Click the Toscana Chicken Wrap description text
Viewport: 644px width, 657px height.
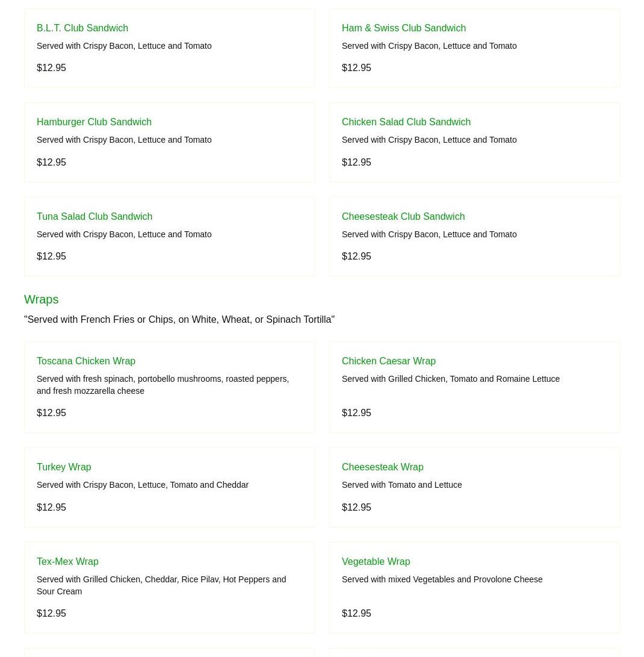(x=163, y=385)
